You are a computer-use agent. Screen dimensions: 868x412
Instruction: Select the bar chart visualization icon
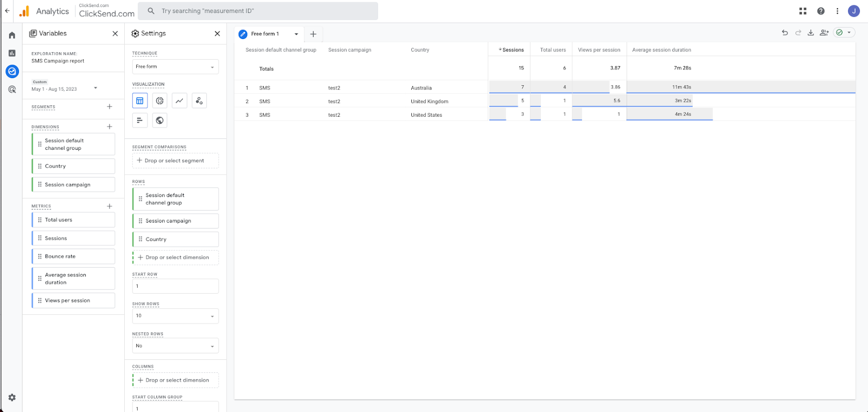click(x=140, y=121)
